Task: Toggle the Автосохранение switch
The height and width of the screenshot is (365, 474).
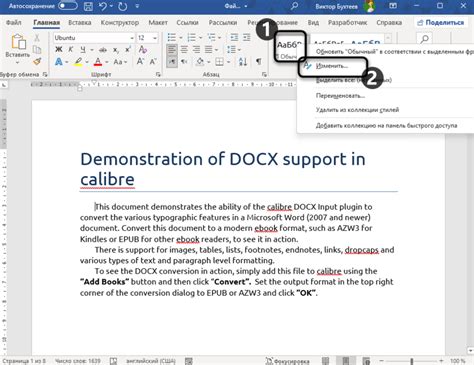Action: (67, 6)
